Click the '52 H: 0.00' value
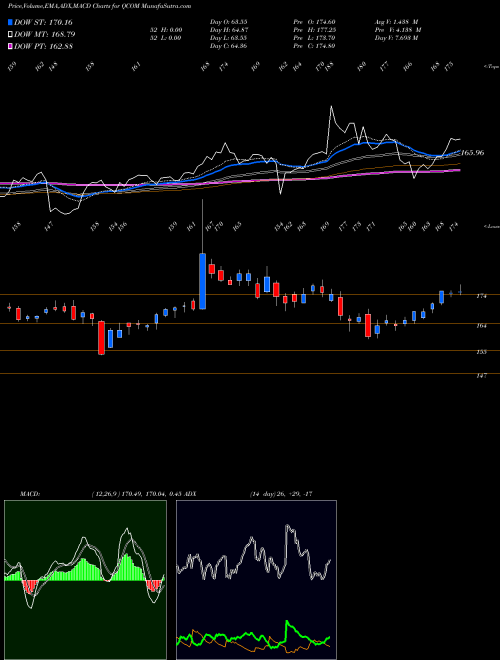 (x=166, y=30)
